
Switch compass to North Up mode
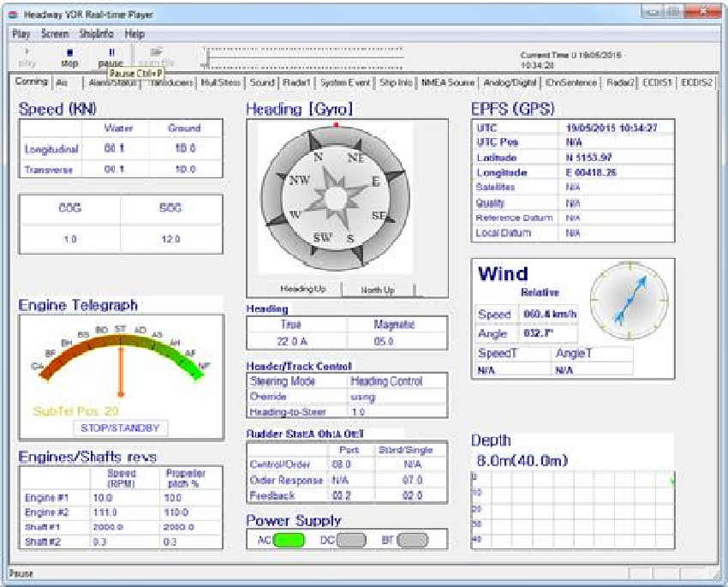[x=378, y=290]
